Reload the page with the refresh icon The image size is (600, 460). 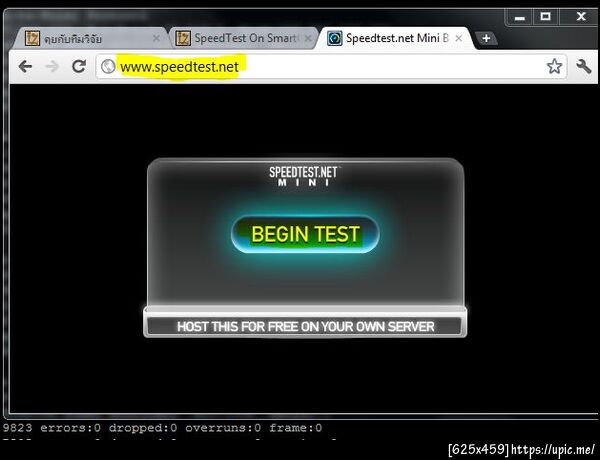(x=79, y=66)
